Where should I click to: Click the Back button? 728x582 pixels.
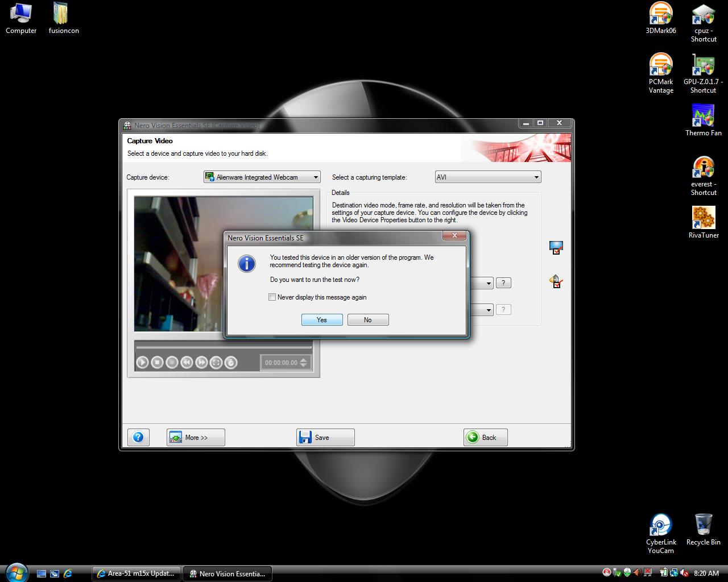[485, 437]
